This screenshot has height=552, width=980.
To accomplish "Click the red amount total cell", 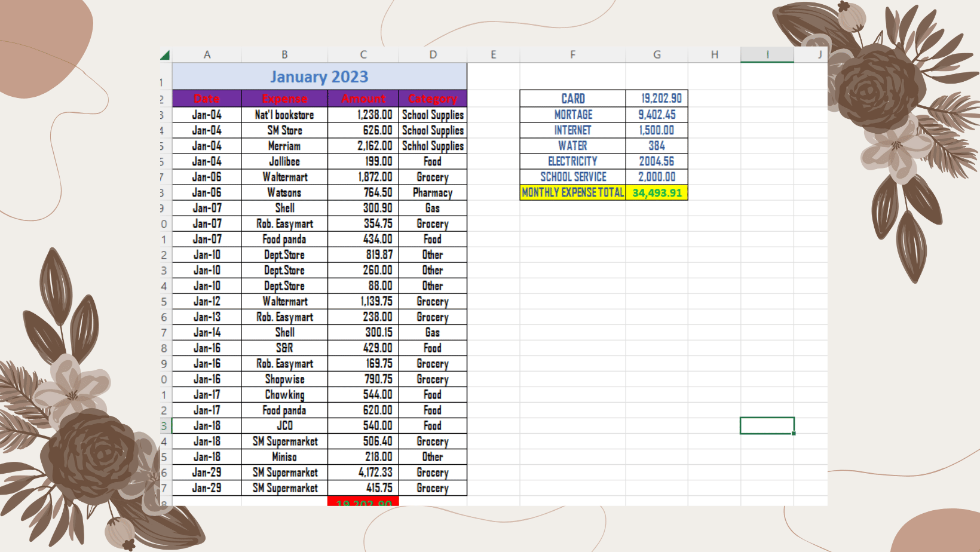I will pyautogui.click(x=363, y=501).
